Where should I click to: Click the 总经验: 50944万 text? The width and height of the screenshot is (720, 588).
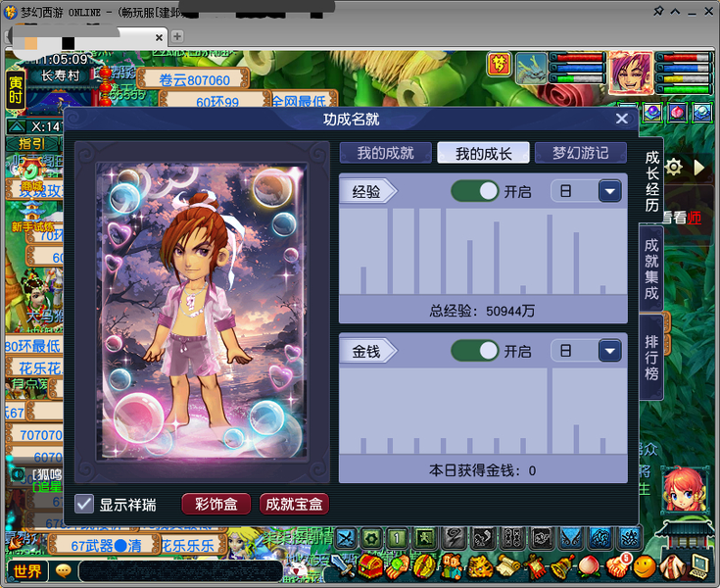coord(482,311)
